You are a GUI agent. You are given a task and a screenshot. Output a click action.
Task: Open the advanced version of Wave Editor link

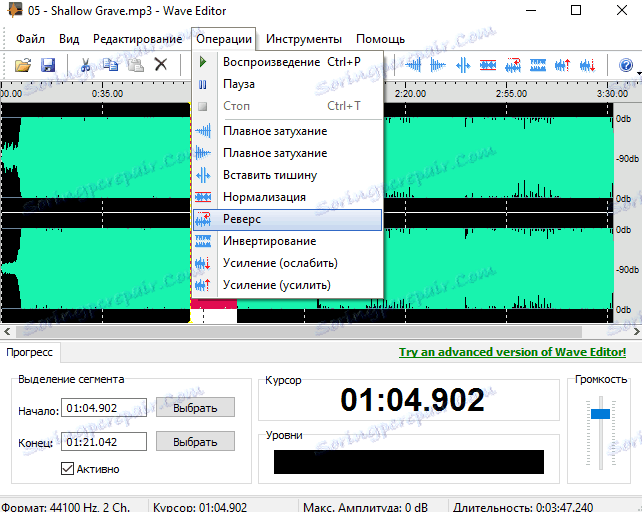coord(512,352)
